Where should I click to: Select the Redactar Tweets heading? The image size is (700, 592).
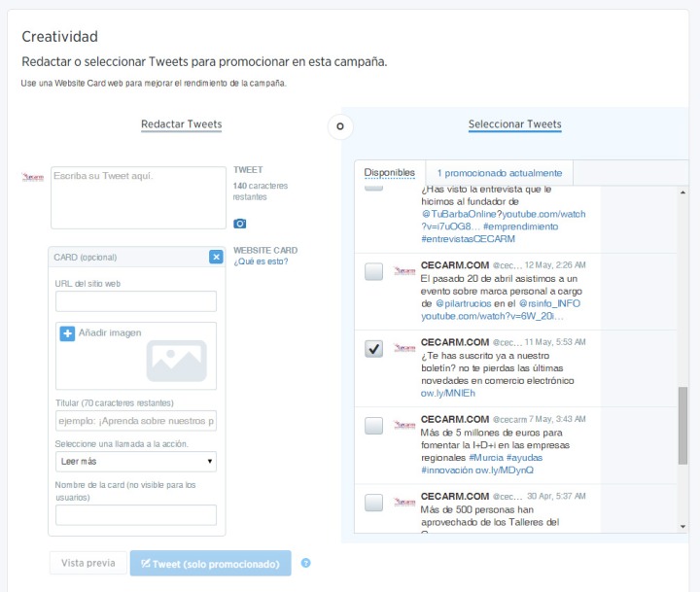181,124
